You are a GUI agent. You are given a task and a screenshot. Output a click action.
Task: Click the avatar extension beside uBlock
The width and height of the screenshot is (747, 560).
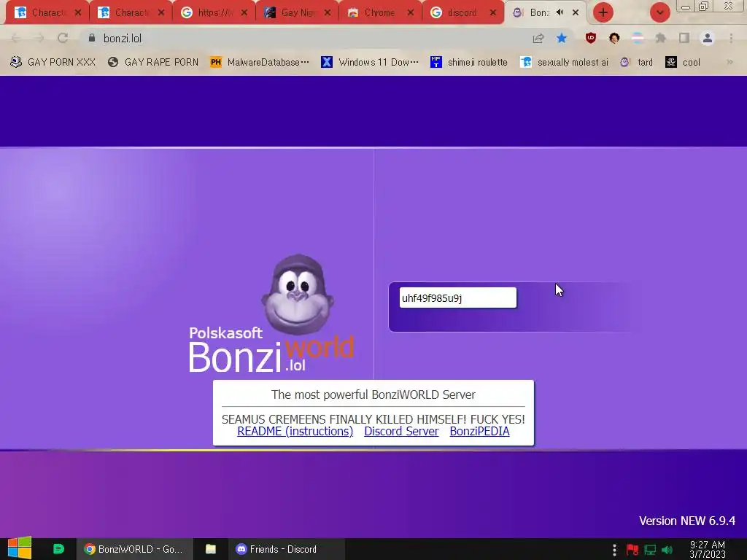tap(614, 38)
